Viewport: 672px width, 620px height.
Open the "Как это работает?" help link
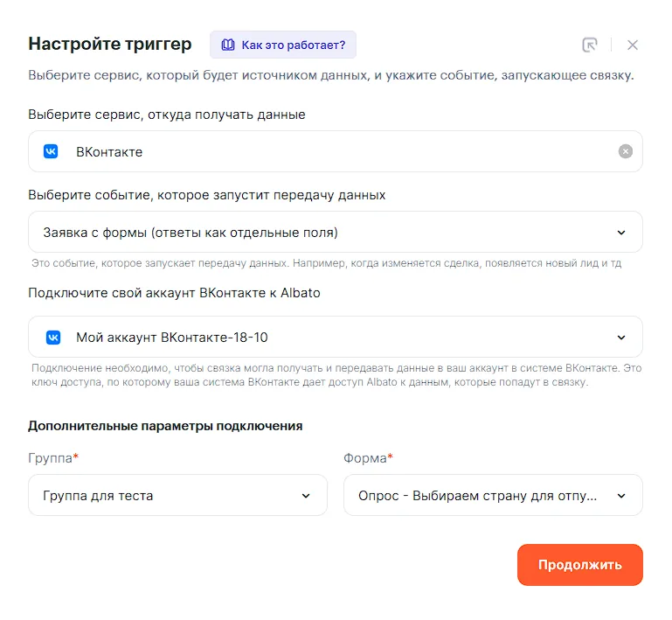click(x=293, y=45)
